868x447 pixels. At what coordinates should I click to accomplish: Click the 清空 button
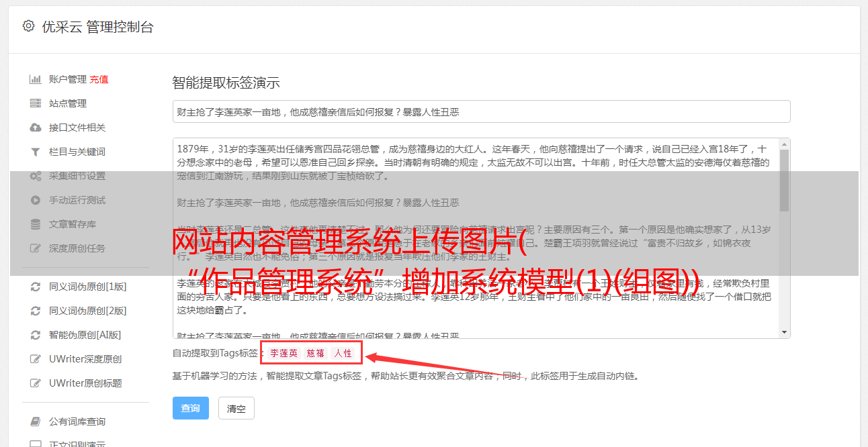pos(236,408)
